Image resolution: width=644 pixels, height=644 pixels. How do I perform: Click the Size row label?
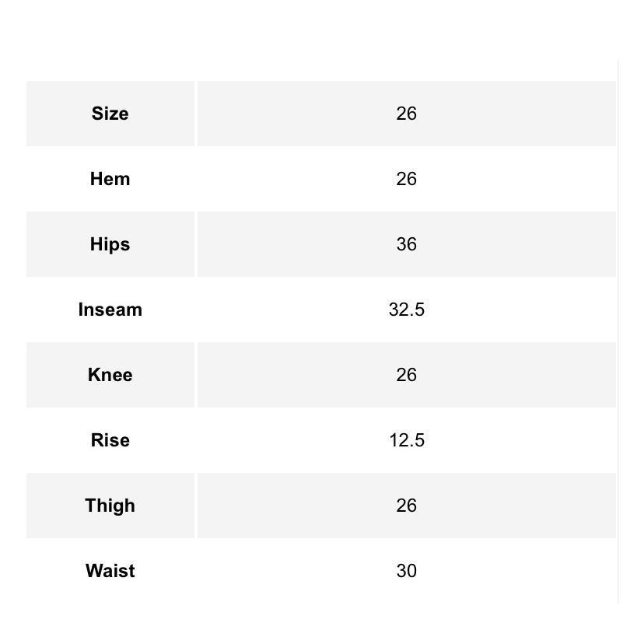(x=110, y=114)
